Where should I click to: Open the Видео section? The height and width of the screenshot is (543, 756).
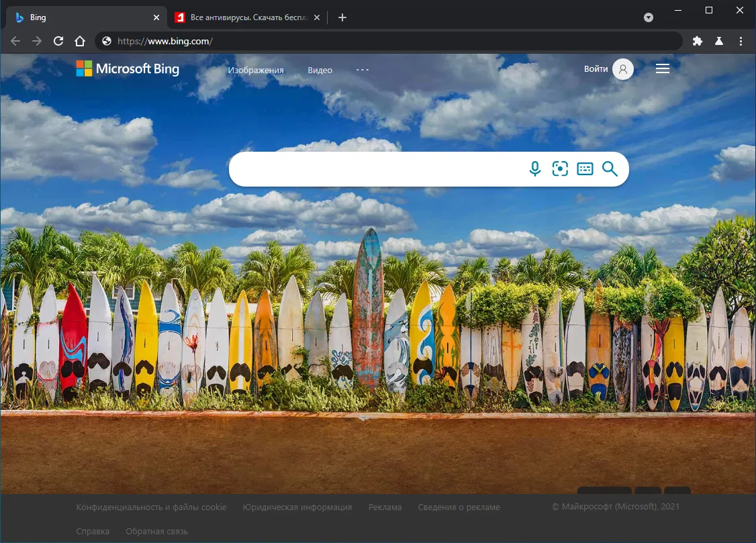(x=320, y=70)
